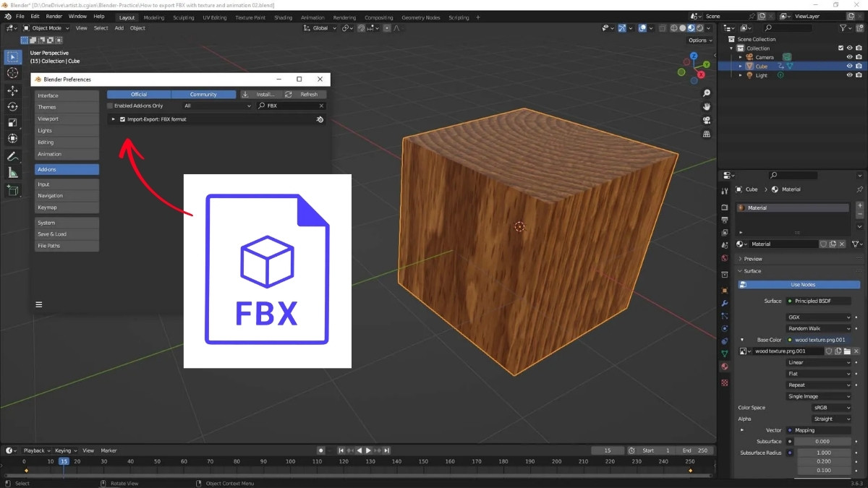868x488 pixels.
Task: Select the Annotate pencil tool
Action: (12, 157)
